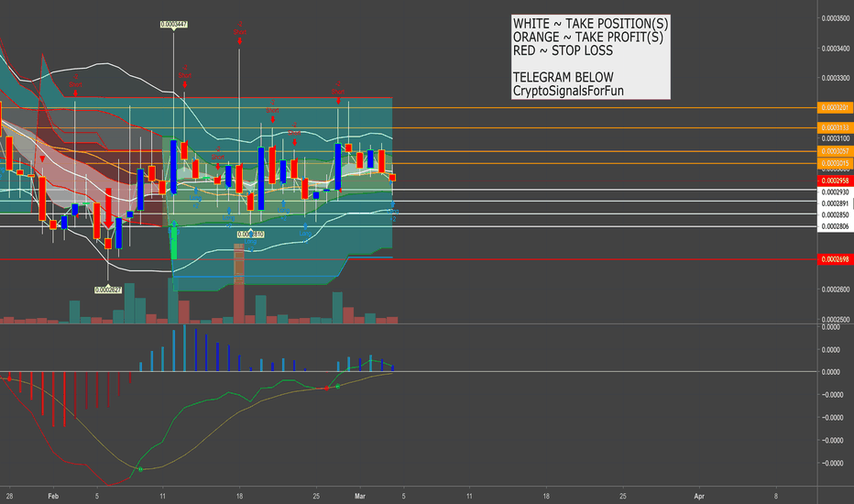The image size is (854, 504).
Task: Click the bright green up-arrow candle marker
Action: tap(174, 240)
